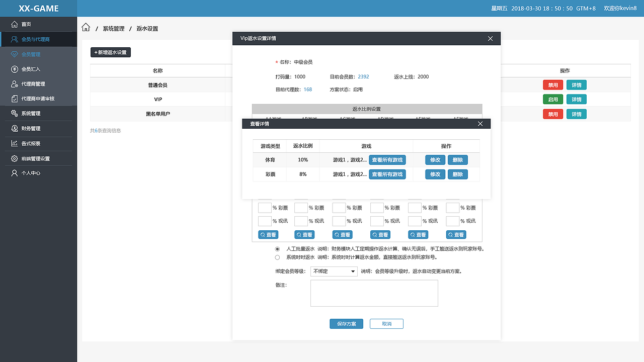Open 详情 for 黑名单用户 row
Screen dimensions: 644x362
(577, 114)
